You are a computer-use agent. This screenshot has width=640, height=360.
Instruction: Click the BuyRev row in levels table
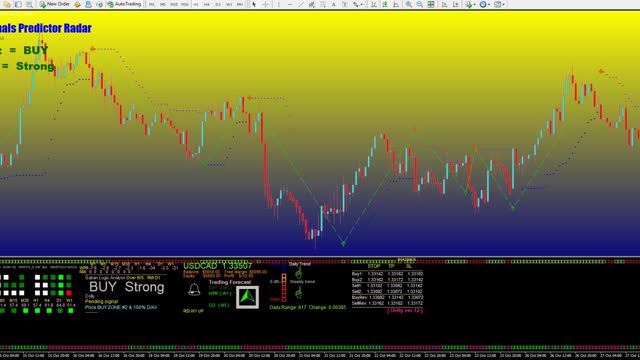tap(387, 298)
